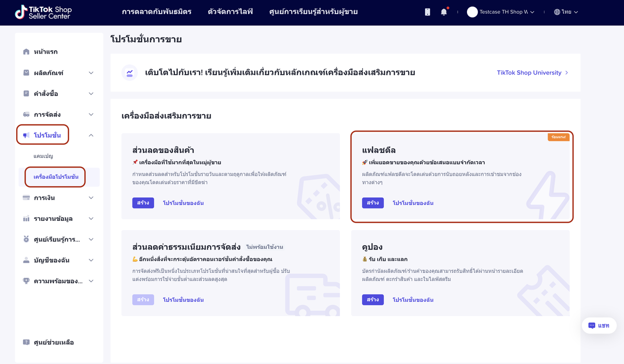Click the question icon for ศูนย์ช่วยเหลือ
The width and height of the screenshot is (624, 364).
[x=26, y=342]
